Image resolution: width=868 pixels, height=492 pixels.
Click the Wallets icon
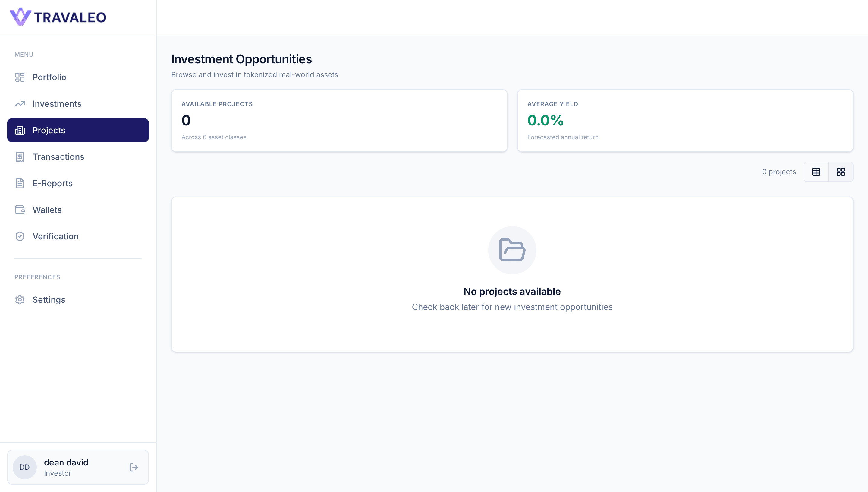20,210
